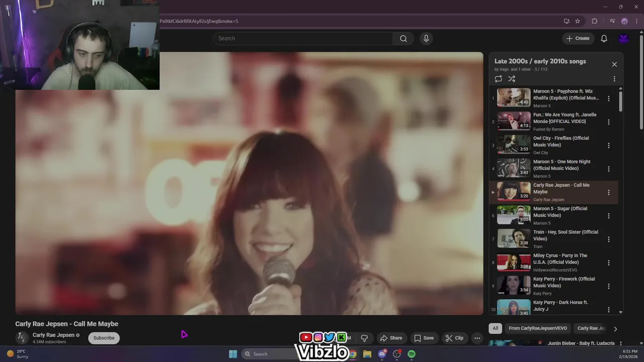Clip the video
Viewport: 644px width, 362px height.
pyautogui.click(x=454, y=338)
